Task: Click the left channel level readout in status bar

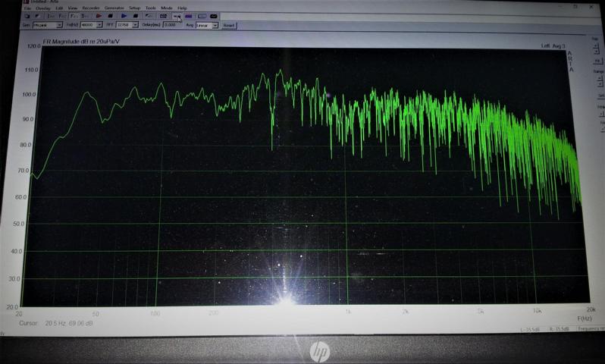Action: [x=530, y=329]
